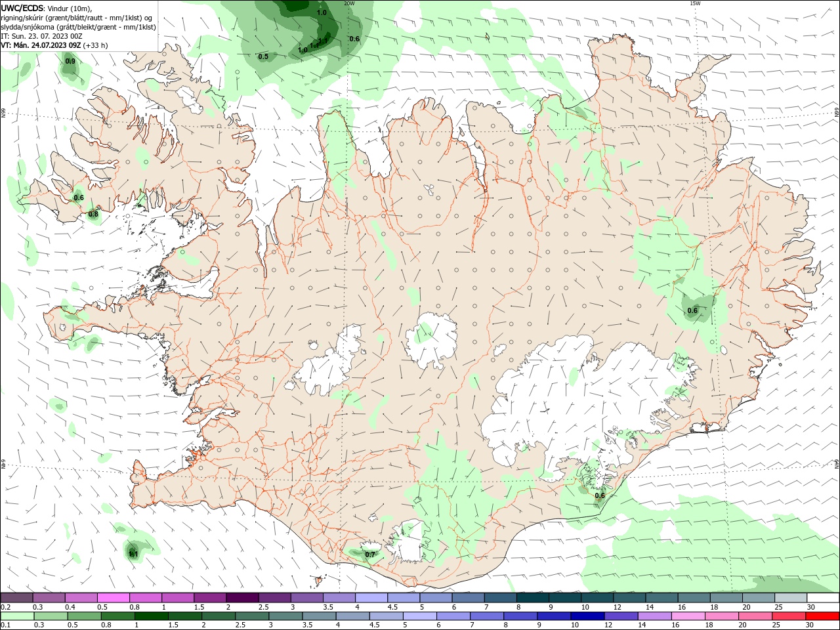Select the dark blue 10 swatch in the rain scale

tap(587, 616)
